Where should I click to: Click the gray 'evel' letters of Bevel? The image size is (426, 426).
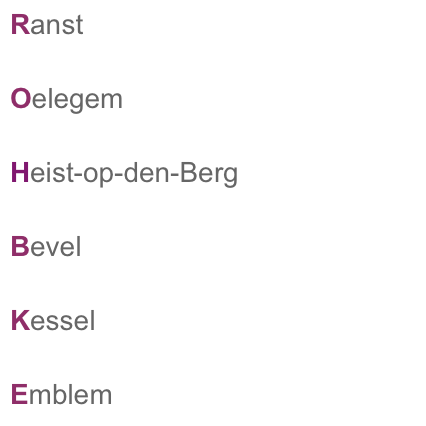point(56,246)
